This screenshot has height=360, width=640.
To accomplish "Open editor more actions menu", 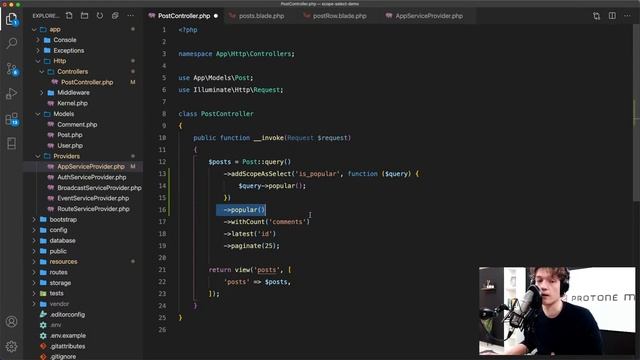I will coord(627,16).
